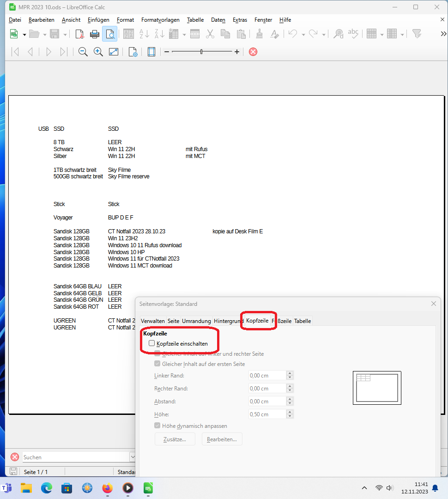Click the Undo arrow icon
This screenshot has height=499, width=448.
pos(293,34)
